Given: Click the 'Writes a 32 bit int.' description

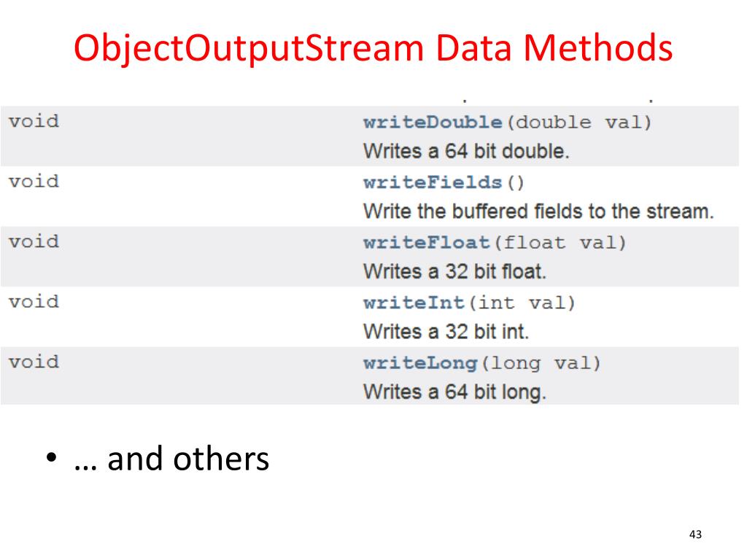Looking at the screenshot, I should [x=446, y=332].
